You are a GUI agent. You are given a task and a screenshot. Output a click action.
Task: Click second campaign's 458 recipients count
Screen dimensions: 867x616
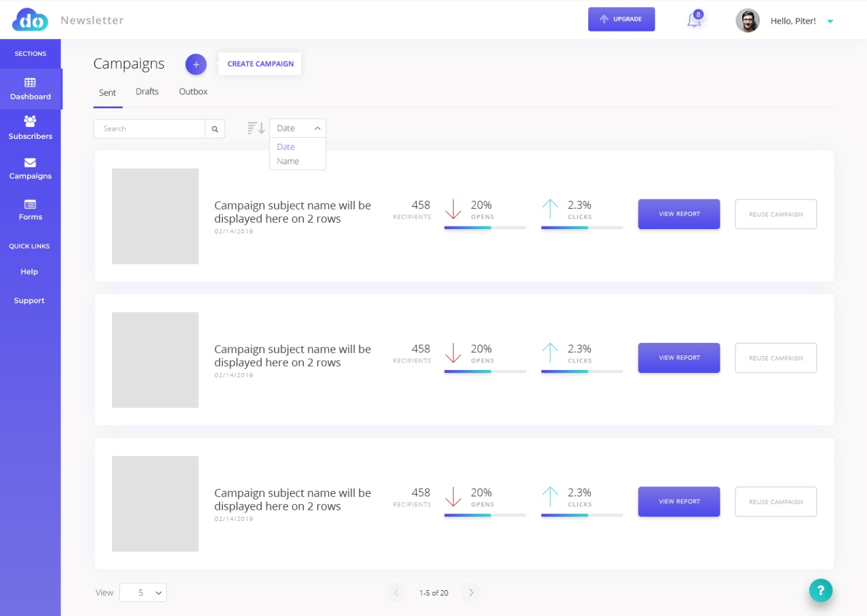tap(421, 349)
